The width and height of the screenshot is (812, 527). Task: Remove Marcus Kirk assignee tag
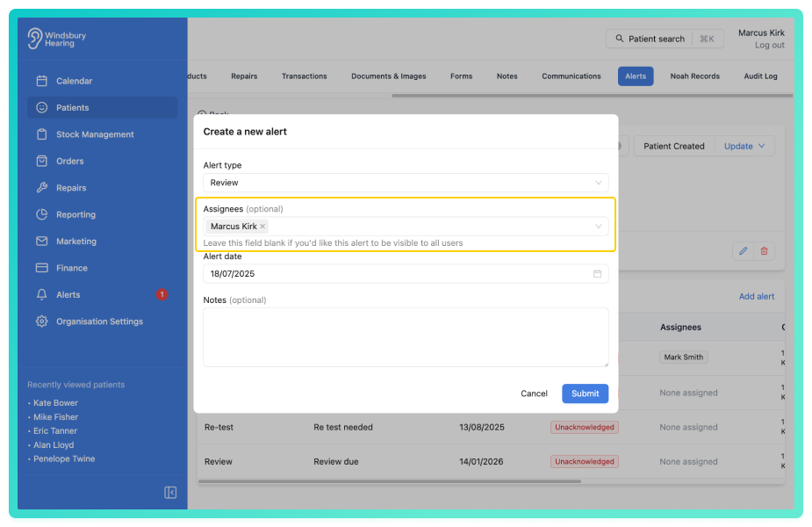point(262,227)
